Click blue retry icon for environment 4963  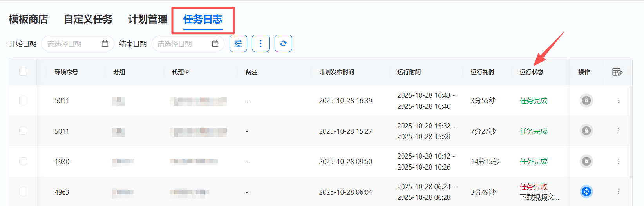click(586, 191)
